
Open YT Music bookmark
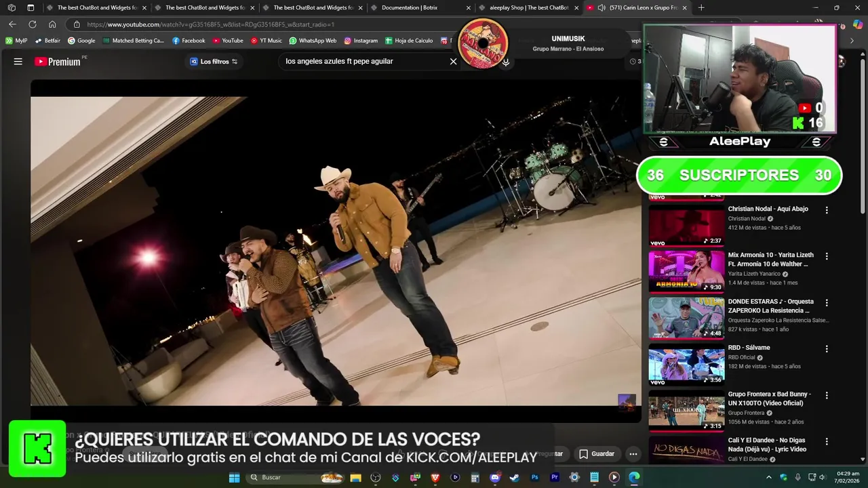[x=267, y=41]
